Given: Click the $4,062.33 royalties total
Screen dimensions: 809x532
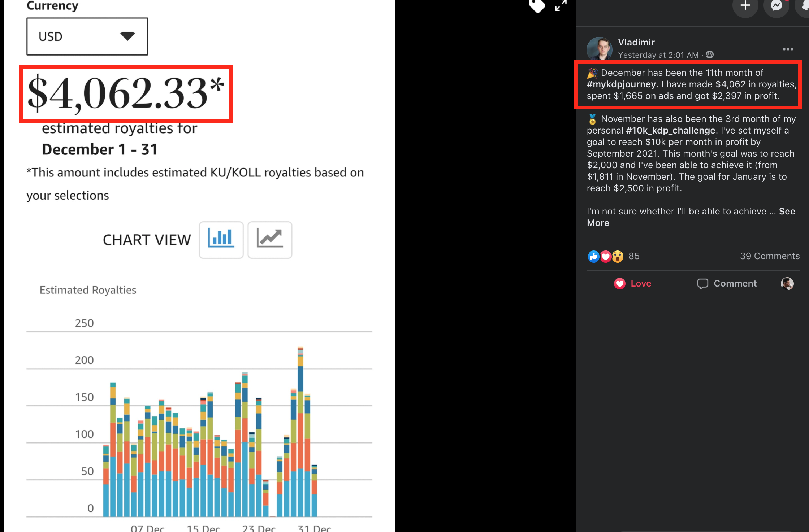Looking at the screenshot, I should [x=126, y=93].
